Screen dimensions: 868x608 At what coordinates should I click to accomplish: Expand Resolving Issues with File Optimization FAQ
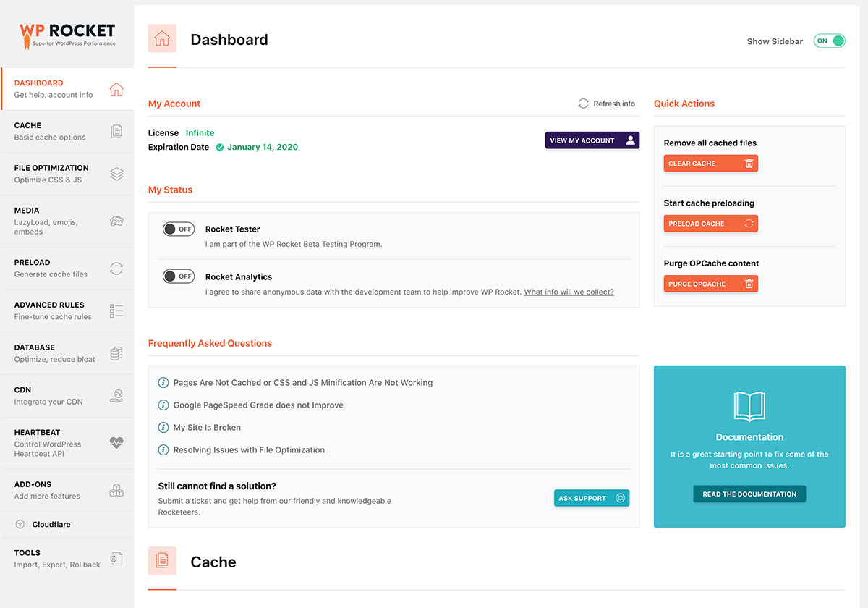click(x=249, y=450)
